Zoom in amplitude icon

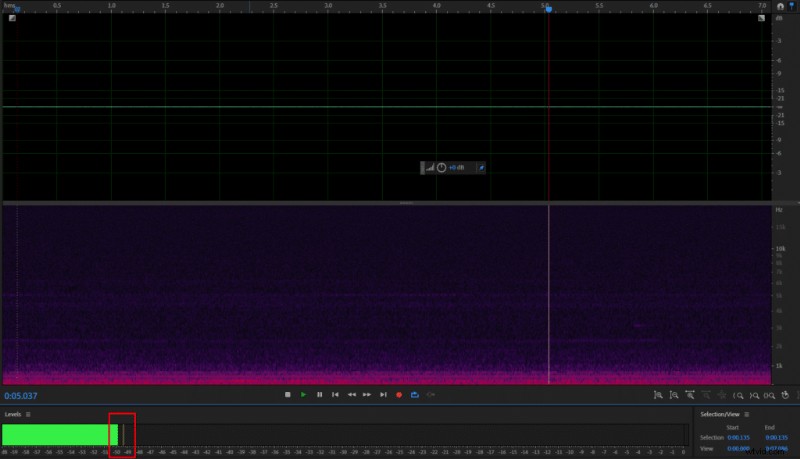click(x=658, y=395)
